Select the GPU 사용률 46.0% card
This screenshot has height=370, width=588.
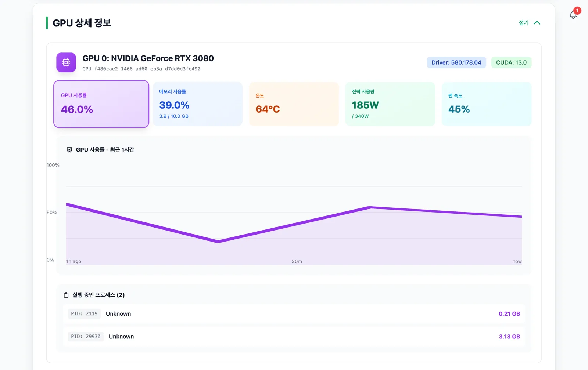tap(101, 104)
